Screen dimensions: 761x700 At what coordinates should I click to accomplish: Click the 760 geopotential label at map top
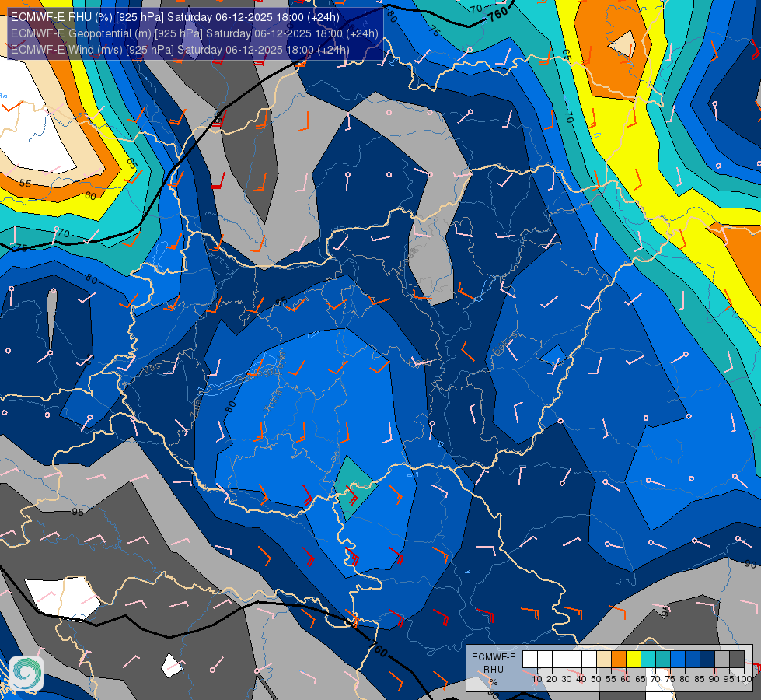(x=497, y=13)
